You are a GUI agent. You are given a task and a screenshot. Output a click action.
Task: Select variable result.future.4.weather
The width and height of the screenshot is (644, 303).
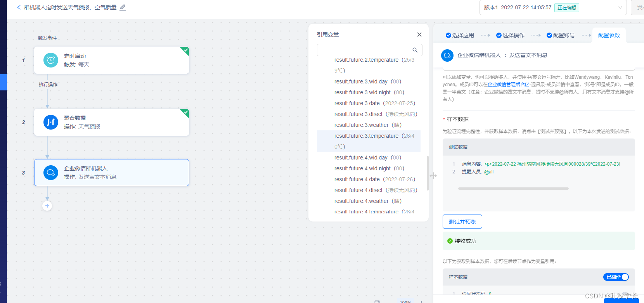click(361, 201)
